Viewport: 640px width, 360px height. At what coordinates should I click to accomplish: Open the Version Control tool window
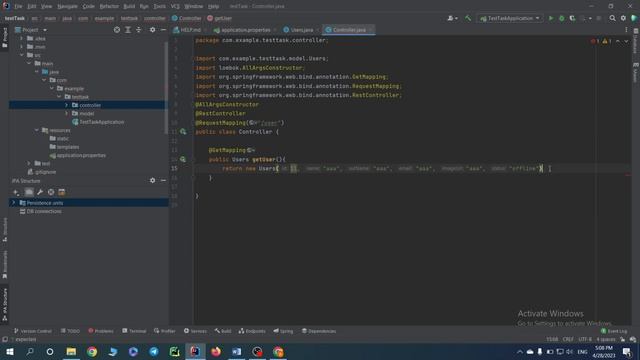(x=33, y=331)
